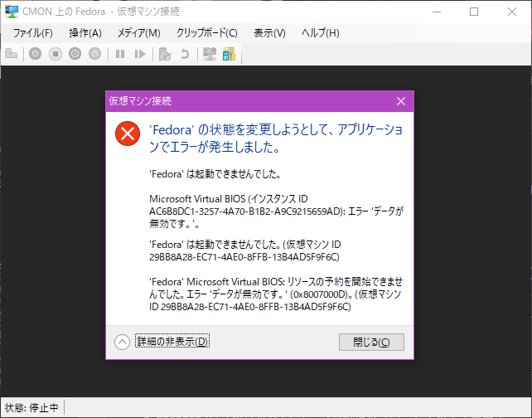Start the VM with the power-on icon

tap(35, 54)
